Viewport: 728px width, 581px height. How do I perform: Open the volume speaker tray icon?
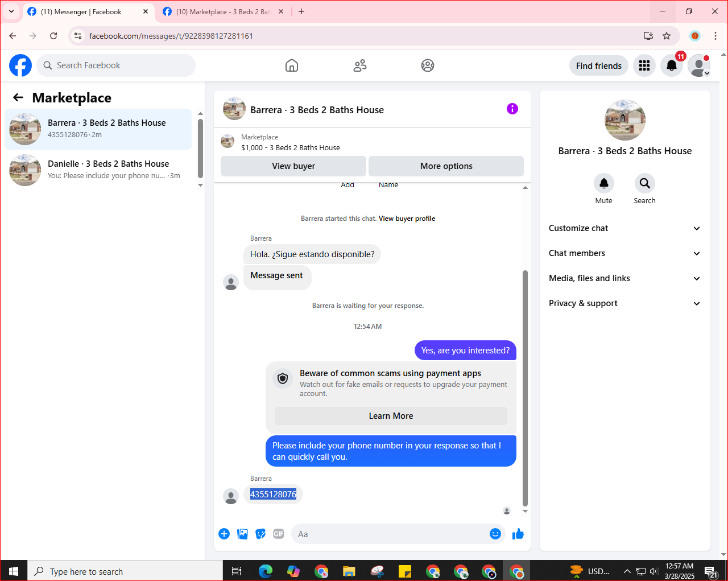(x=654, y=571)
